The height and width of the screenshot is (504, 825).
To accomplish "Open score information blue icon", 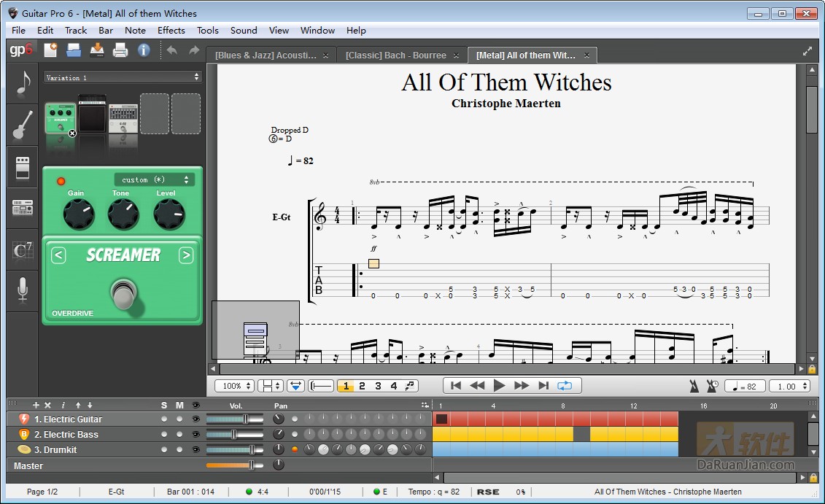I will point(144,50).
